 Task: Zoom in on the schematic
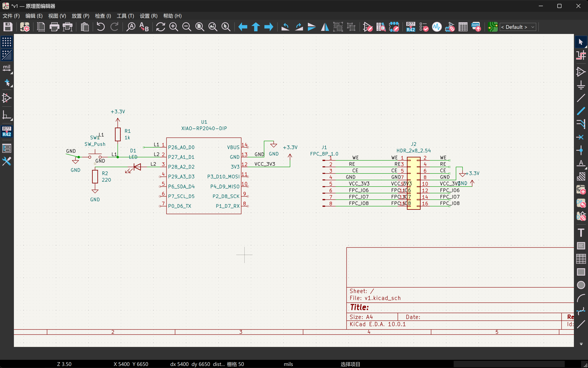tap(174, 27)
